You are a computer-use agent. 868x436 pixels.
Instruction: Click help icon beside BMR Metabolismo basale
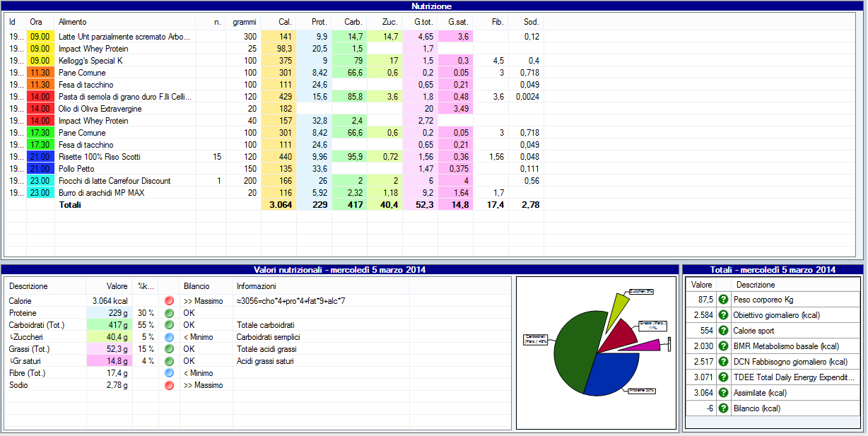click(723, 346)
